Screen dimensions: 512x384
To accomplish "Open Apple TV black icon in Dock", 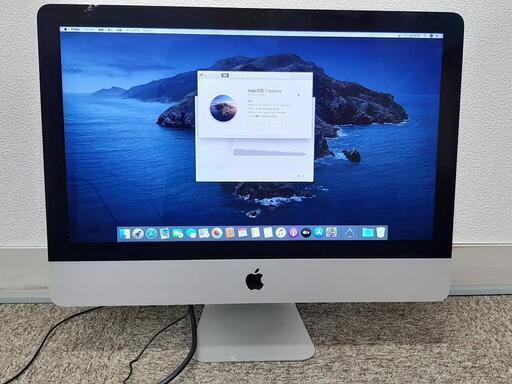I will [x=306, y=233].
